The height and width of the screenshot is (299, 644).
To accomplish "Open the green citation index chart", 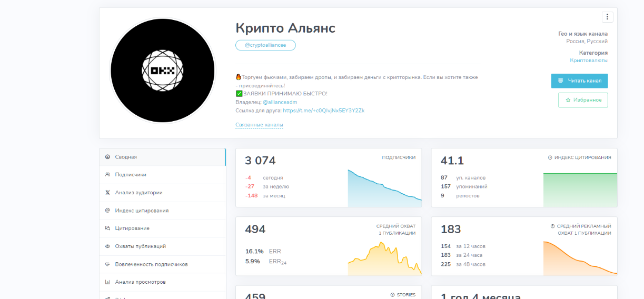I will click(580, 190).
